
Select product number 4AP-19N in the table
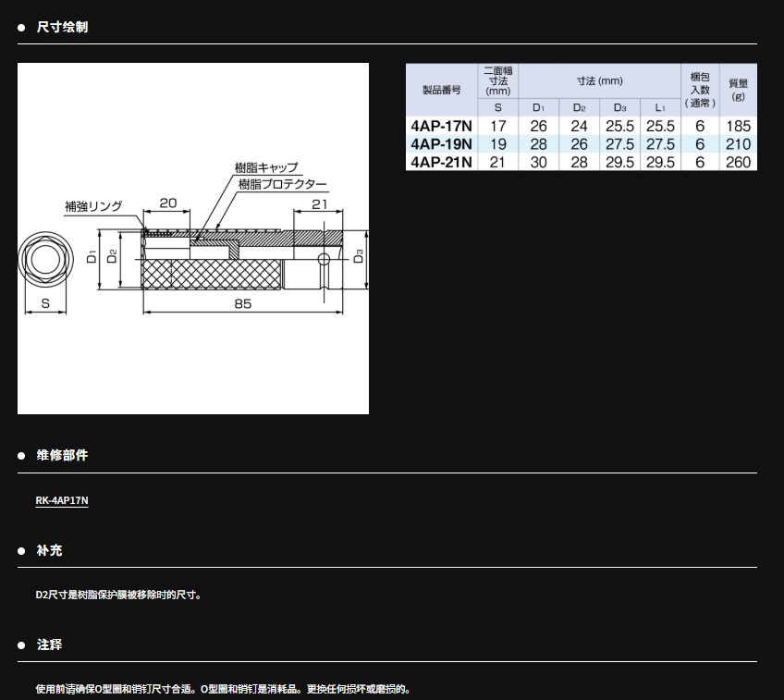point(441,144)
